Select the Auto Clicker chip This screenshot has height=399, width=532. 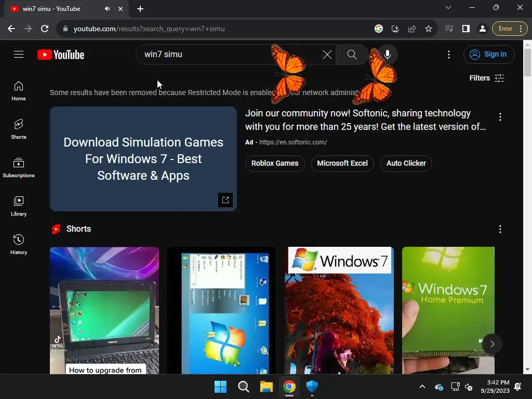pyautogui.click(x=406, y=163)
